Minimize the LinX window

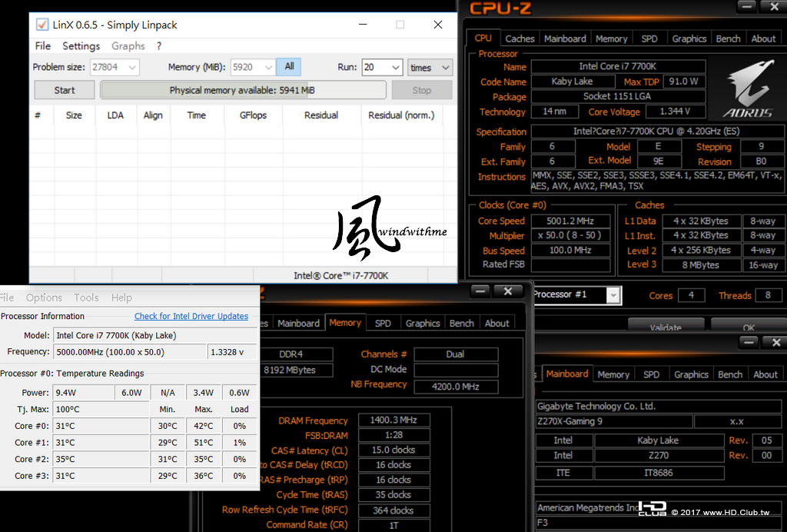pyautogui.click(x=364, y=25)
